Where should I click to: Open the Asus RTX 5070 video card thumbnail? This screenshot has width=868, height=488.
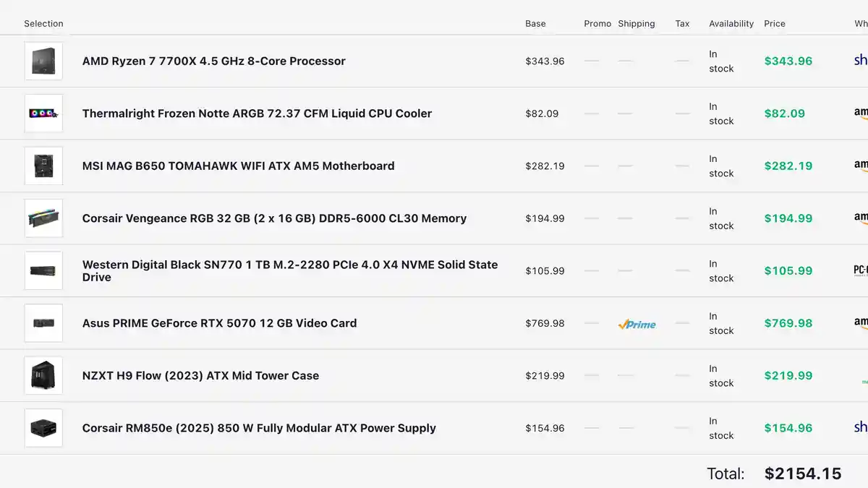[43, 323]
